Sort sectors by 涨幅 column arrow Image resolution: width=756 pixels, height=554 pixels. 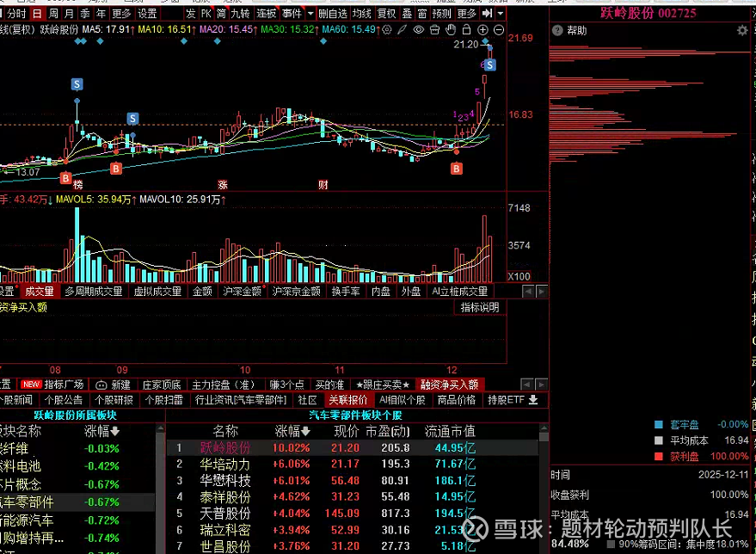click(x=114, y=431)
